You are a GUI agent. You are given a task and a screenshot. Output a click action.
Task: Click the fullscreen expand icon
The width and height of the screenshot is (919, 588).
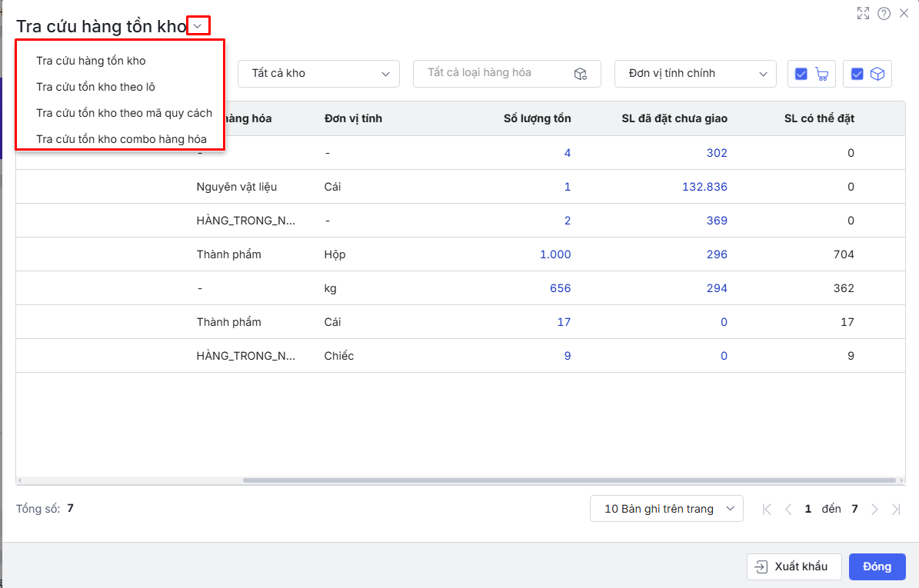click(x=863, y=13)
